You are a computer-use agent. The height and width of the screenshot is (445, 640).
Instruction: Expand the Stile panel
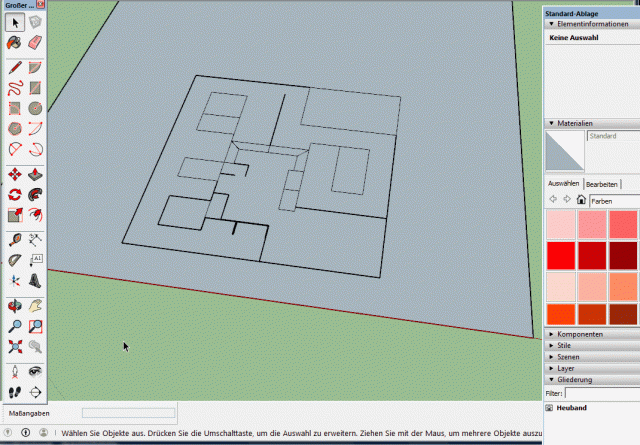551,345
